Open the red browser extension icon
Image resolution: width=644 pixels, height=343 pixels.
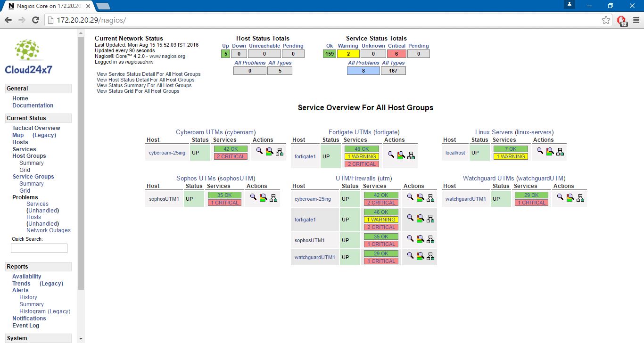point(621,20)
